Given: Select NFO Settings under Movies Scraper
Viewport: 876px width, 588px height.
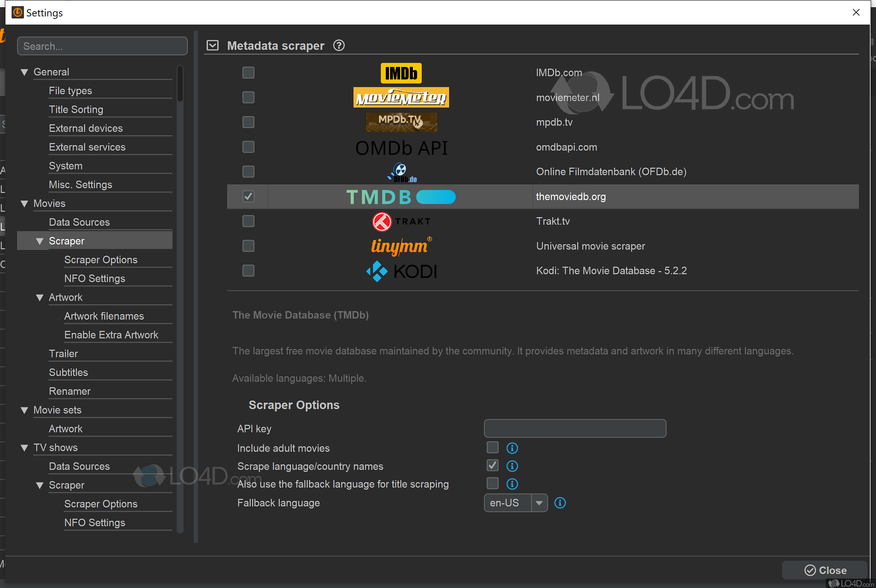Looking at the screenshot, I should (95, 279).
